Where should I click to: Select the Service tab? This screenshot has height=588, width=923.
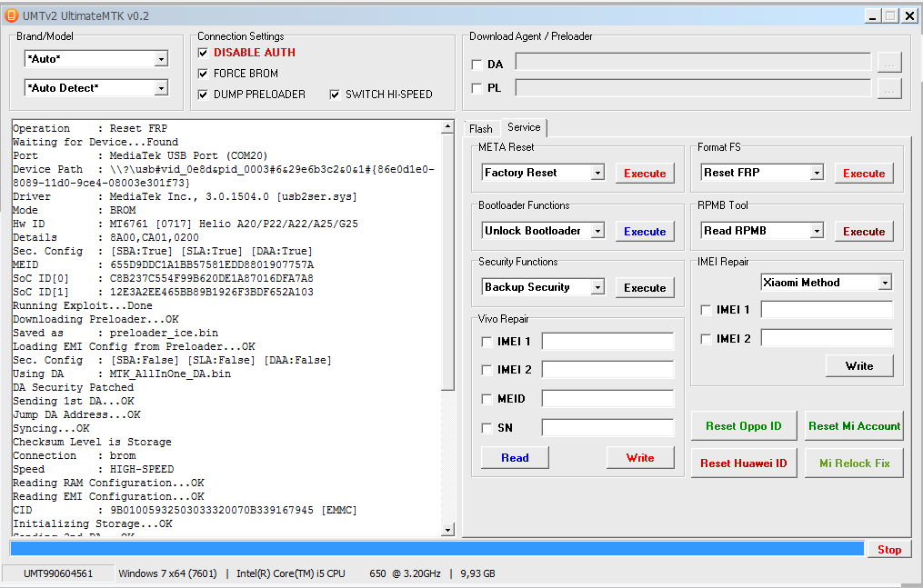pyautogui.click(x=524, y=128)
